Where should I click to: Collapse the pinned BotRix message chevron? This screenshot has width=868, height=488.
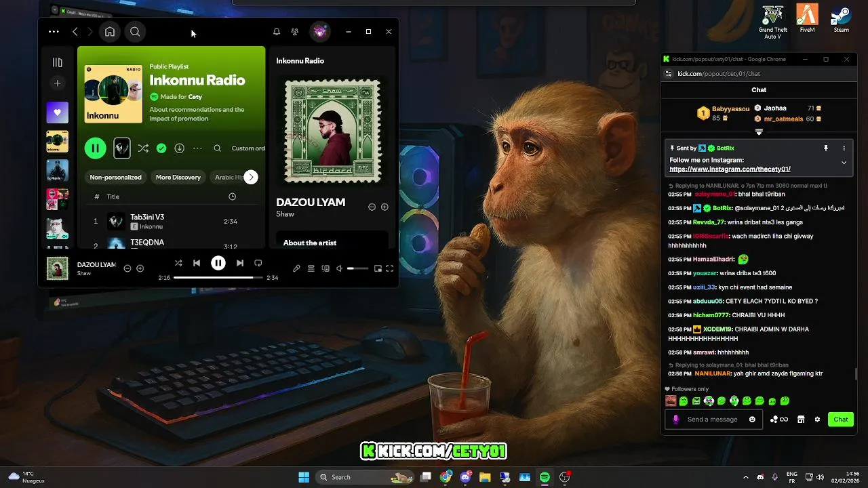[844, 163]
